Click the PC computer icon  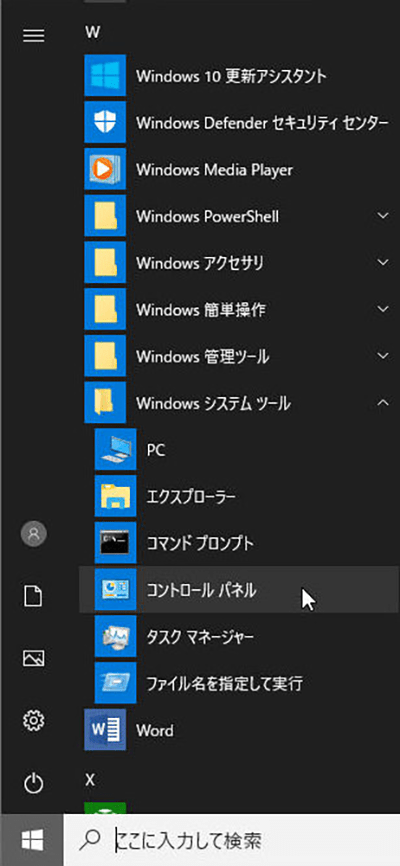click(x=115, y=450)
